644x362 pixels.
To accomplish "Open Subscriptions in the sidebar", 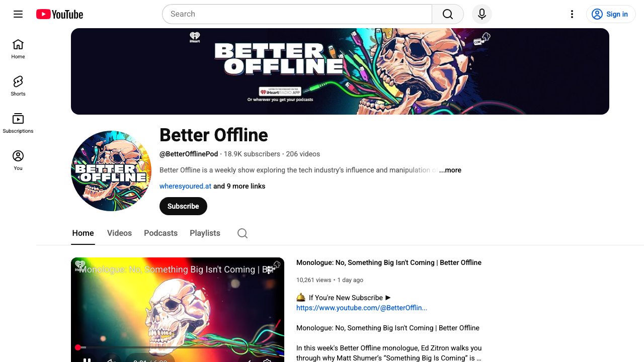I will click(18, 123).
